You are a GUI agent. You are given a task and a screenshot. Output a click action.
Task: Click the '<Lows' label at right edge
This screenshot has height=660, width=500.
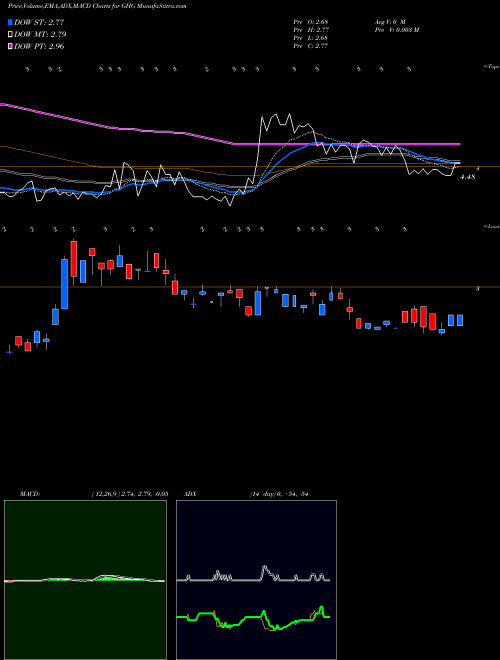pos(491,227)
